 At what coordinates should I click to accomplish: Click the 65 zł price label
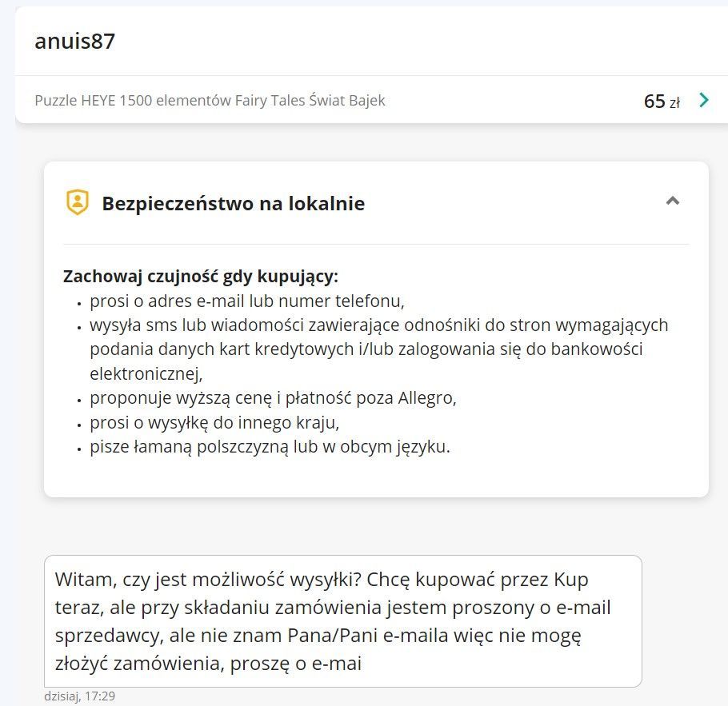coord(662,101)
